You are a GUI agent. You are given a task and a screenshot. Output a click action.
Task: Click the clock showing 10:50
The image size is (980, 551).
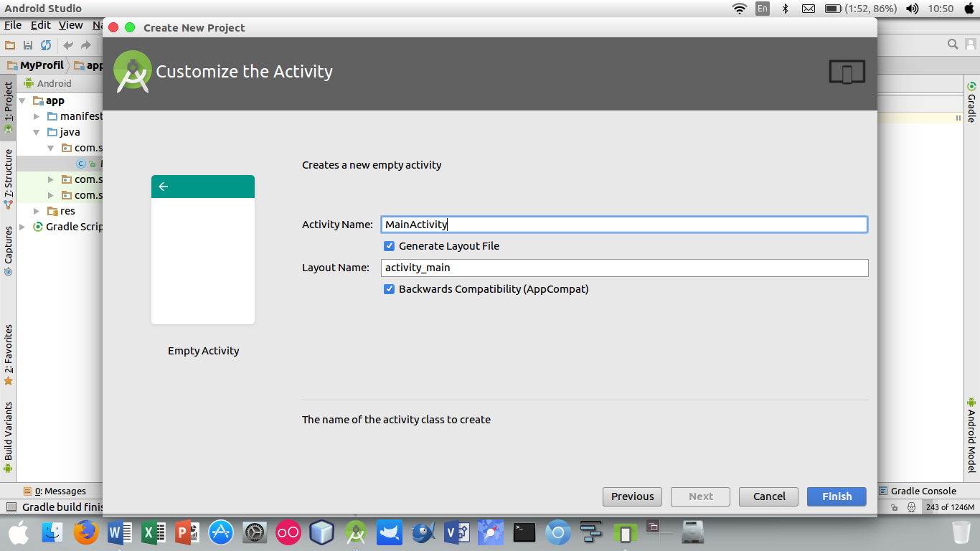(941, 9)
